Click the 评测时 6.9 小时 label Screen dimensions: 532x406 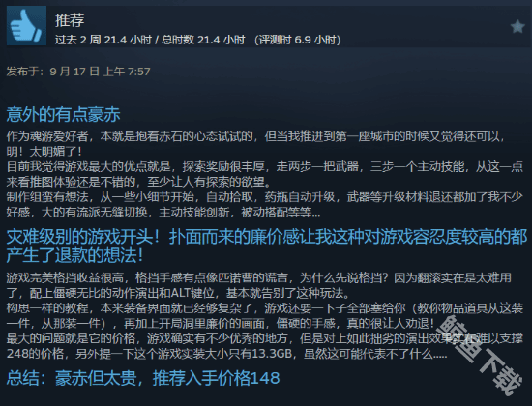[297, 40]
